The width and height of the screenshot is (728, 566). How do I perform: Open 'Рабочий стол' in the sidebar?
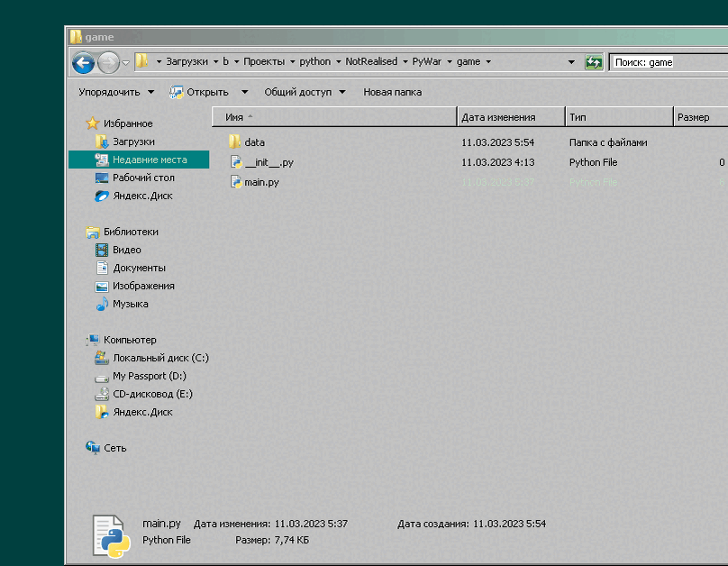click(x=143, y=178)
